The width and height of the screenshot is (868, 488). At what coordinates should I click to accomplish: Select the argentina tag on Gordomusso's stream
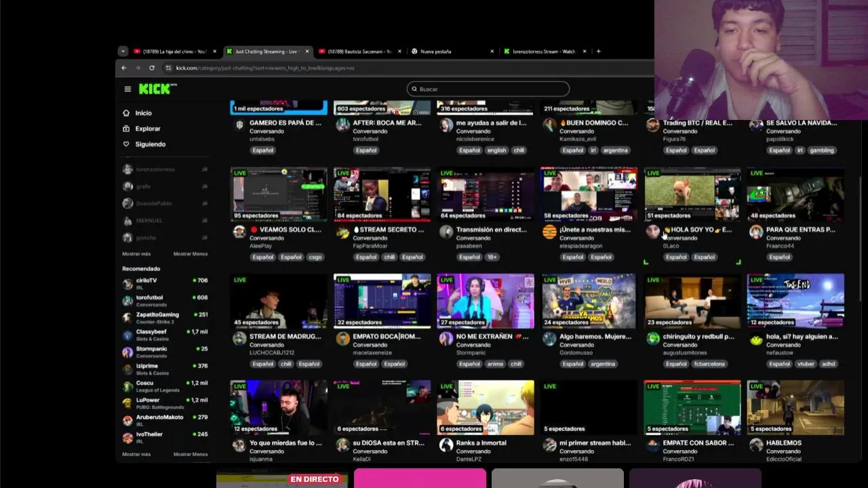602,364
